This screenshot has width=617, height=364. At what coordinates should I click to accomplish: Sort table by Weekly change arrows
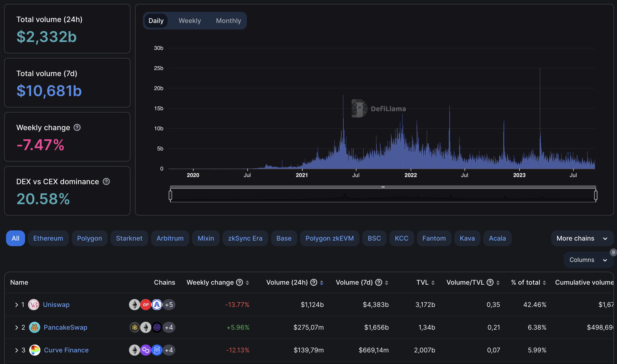point(247,283)
